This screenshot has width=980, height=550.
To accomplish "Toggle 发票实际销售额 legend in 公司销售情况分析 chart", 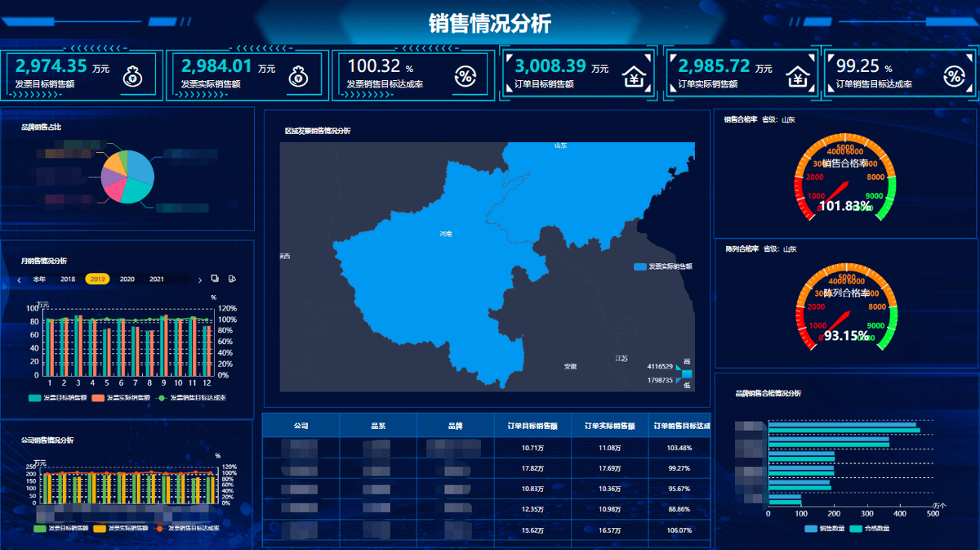I will coord(121,529).
